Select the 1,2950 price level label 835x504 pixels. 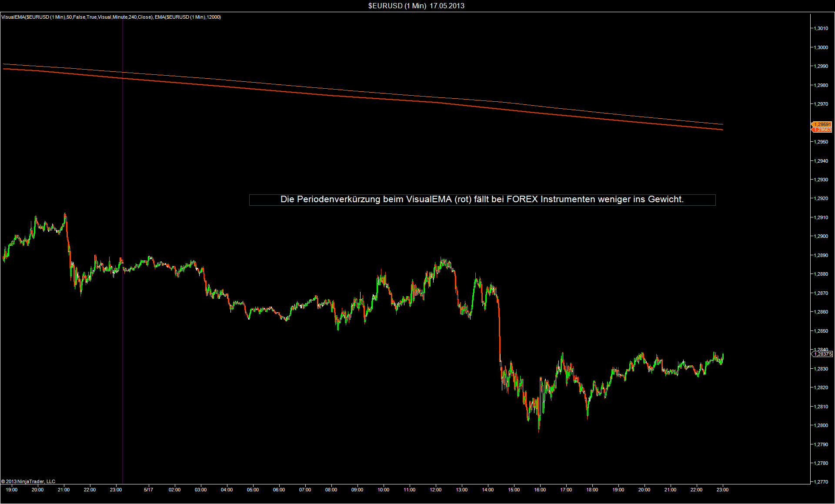click(821, 142)
